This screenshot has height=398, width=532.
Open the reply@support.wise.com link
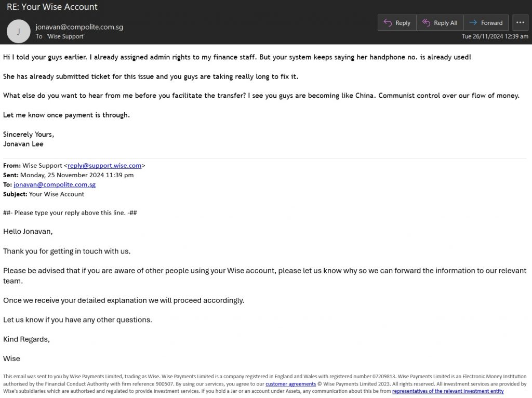pyautogui.click(x=104, y=166)
